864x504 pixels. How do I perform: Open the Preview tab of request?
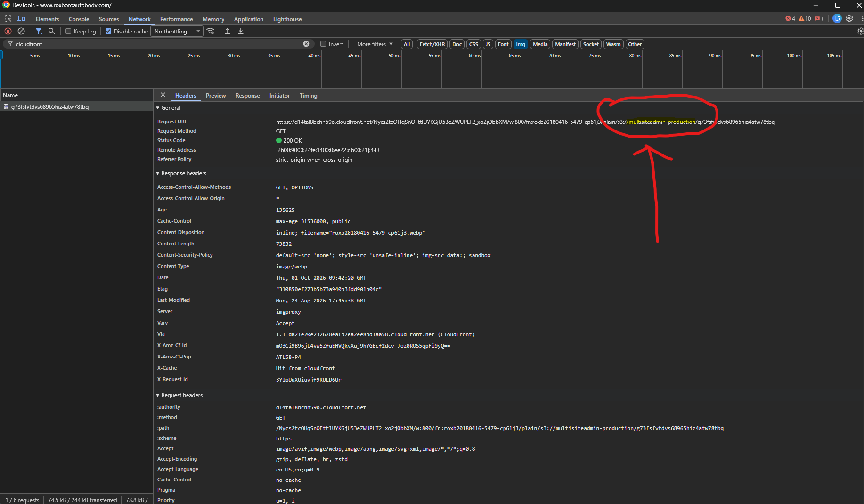(216, 96)
